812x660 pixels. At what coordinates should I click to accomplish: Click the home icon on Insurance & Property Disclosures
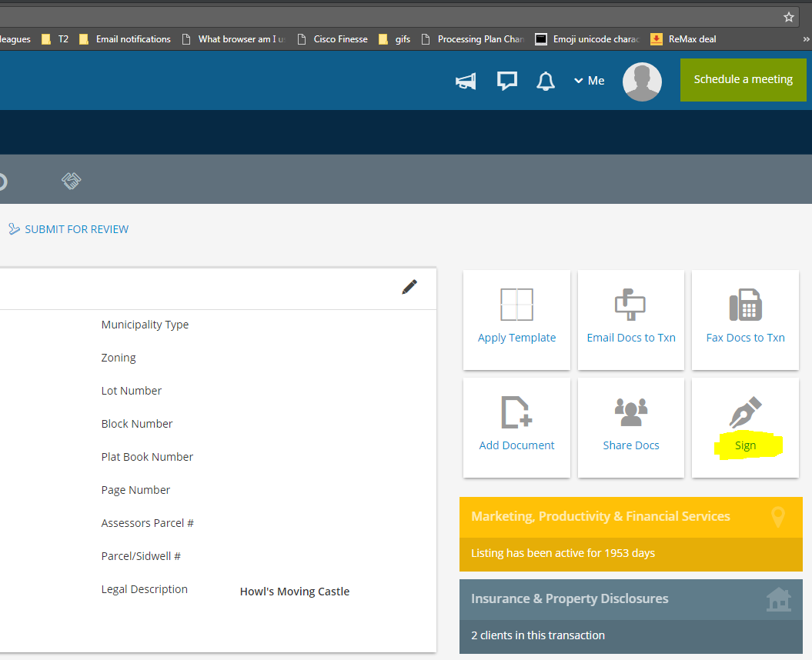point(778,599)
